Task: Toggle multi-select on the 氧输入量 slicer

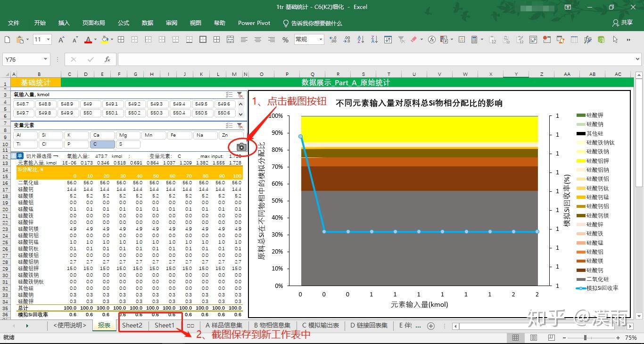Action: [229, 95]
